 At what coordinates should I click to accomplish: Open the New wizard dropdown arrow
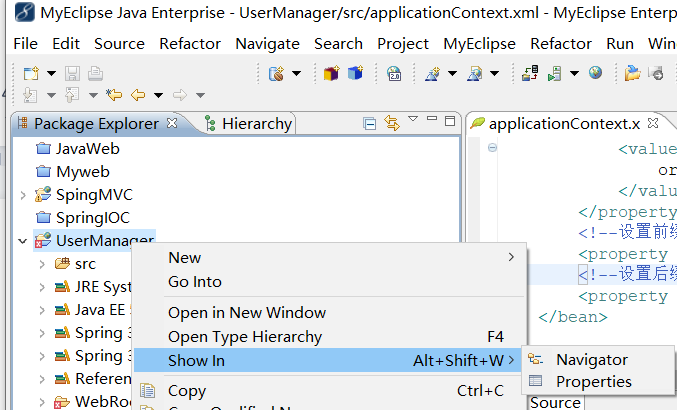51,73
